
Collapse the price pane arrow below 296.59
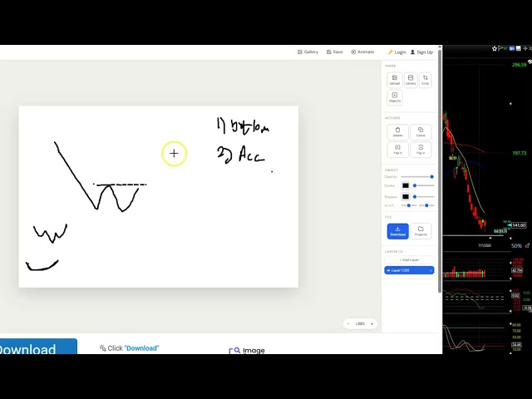click(510, 104)
